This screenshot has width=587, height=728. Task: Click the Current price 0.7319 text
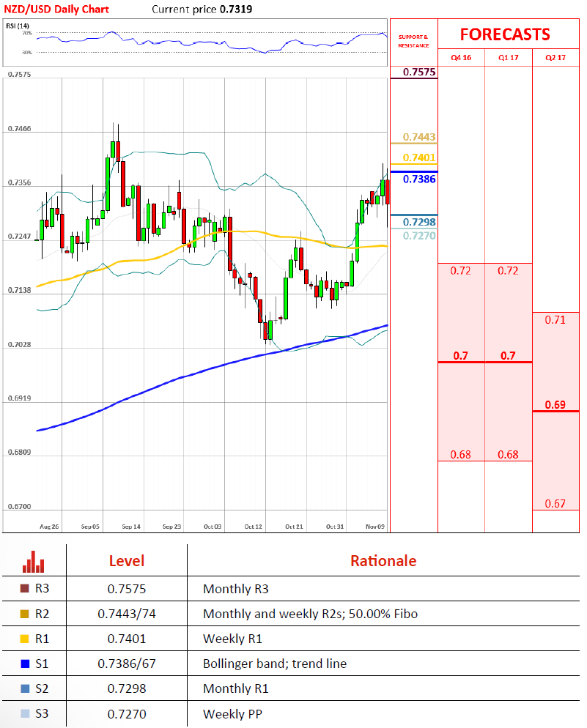click(202, 10)
